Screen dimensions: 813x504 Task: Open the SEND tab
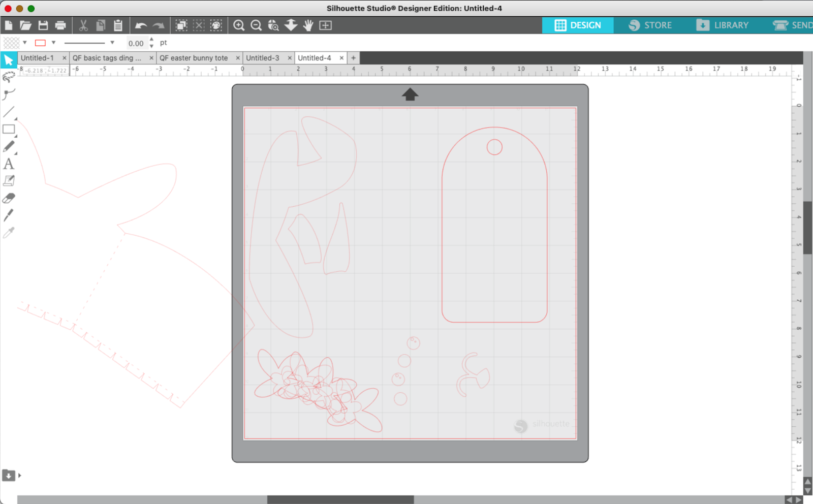[x=792, y=25]
